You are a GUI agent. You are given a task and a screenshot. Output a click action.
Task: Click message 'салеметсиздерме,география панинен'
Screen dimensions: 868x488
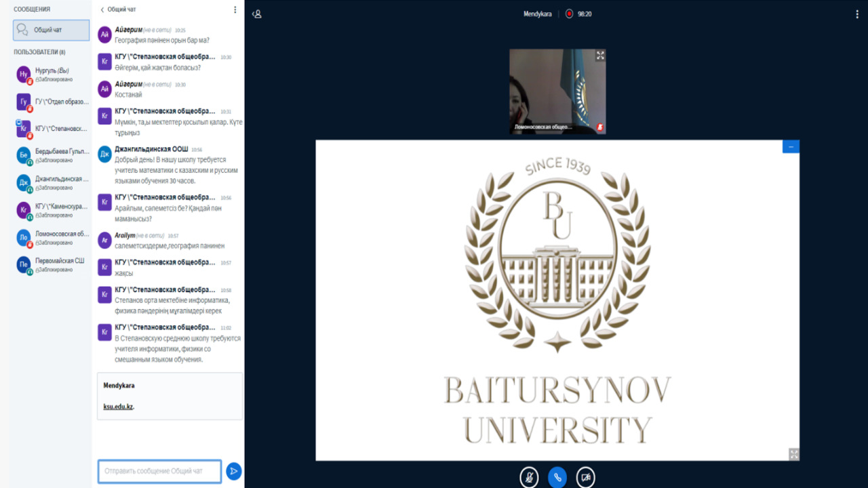click(170, 246)
